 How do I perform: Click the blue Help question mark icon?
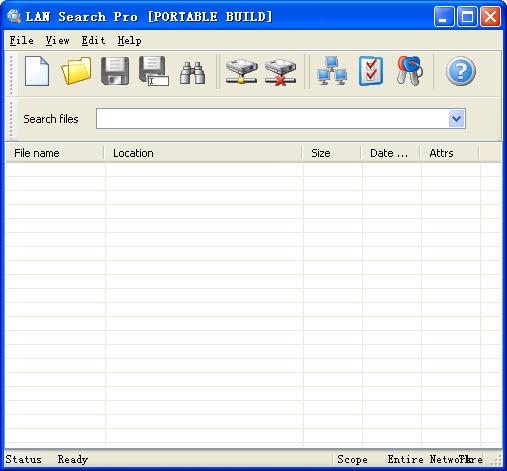[461, 71]
